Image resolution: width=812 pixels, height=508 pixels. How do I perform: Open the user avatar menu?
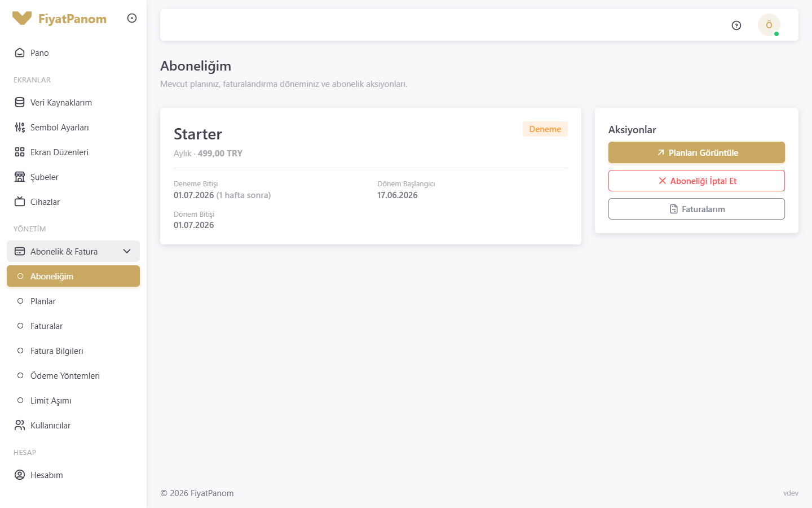tap(769, 25)
